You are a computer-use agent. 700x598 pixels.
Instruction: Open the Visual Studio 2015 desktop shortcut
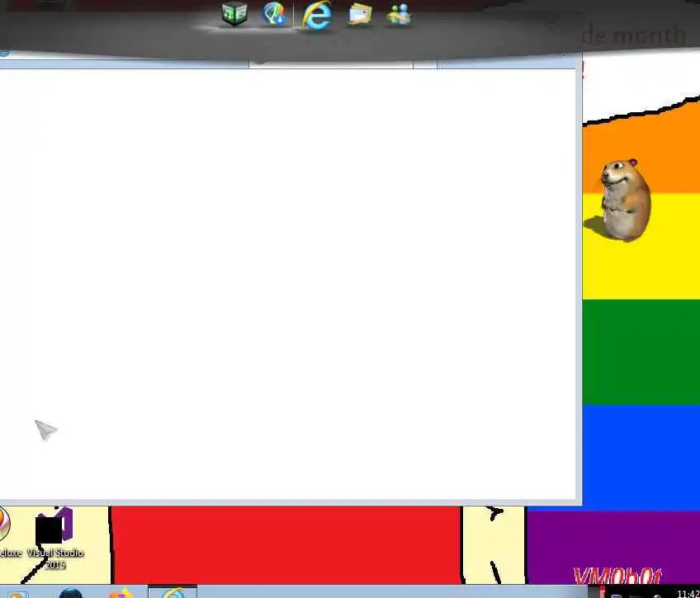pyautogui.click(x=55, y=539)
